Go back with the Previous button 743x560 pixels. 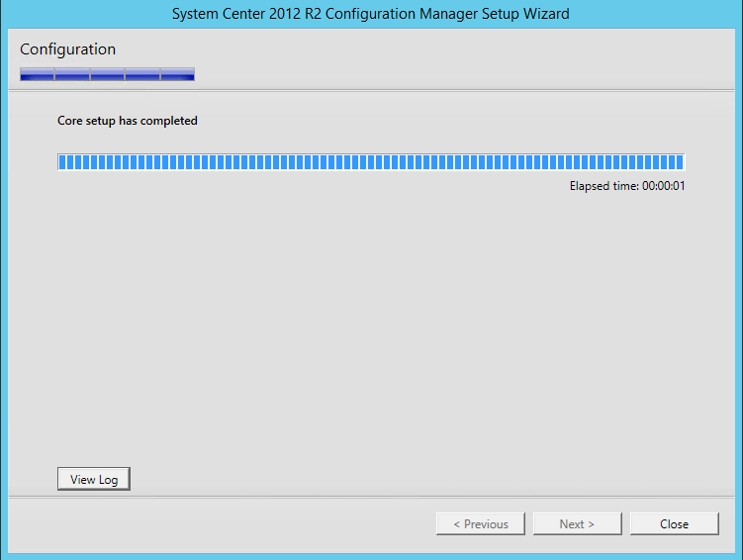481,524
